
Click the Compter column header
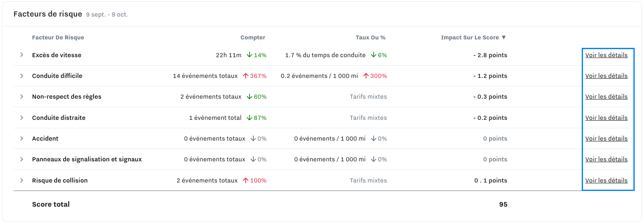coord(253,37)
